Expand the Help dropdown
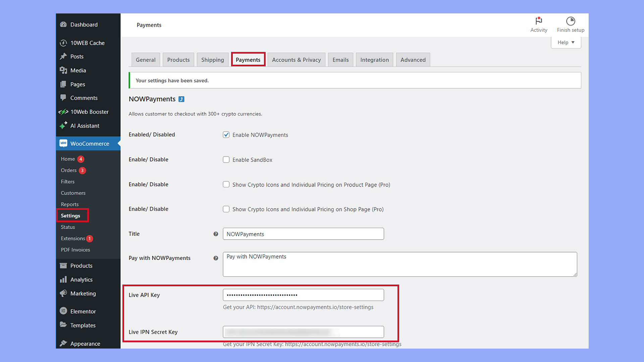Image resolution: width=644 pixels, height=362 pixels. point(566,43)
